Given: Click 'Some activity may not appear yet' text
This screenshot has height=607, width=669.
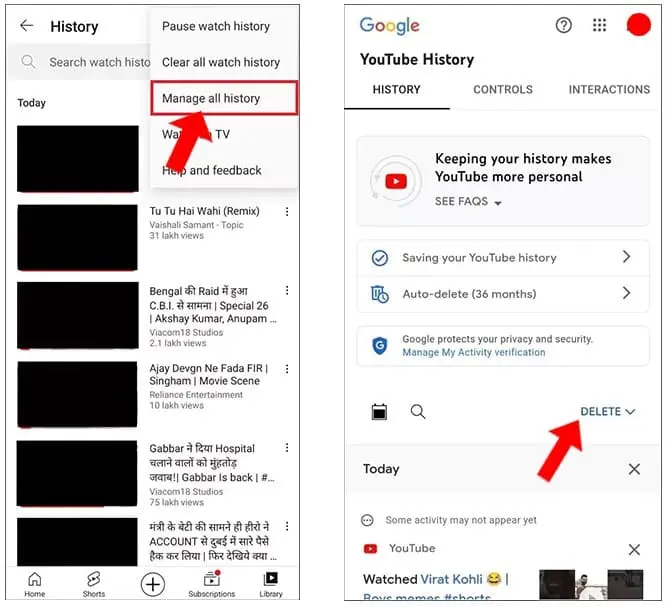Looking at the screenshot, I should point(461,520).
